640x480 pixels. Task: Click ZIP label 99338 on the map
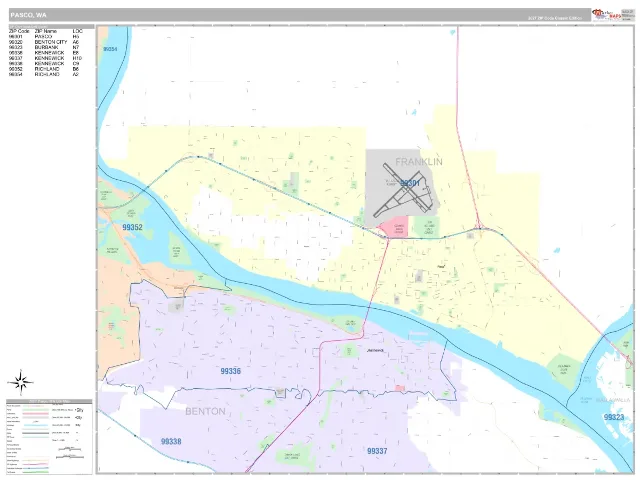coord(171,441)
